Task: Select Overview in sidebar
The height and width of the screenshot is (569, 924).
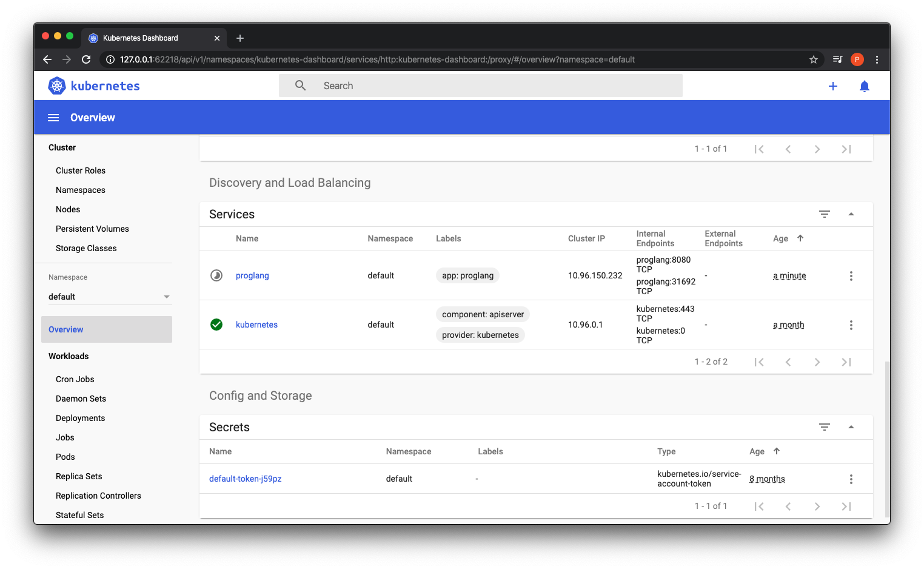Action: [107, 329]
